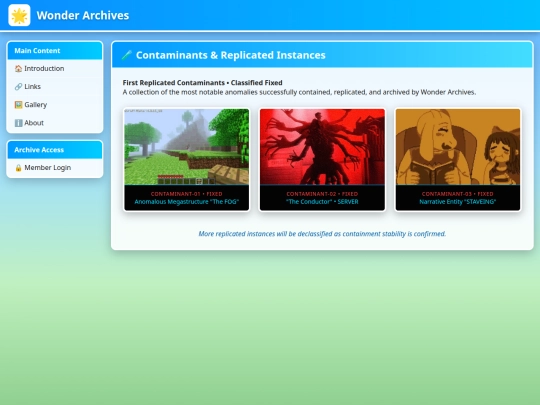Click the info icon beside About

click(18, 123)
